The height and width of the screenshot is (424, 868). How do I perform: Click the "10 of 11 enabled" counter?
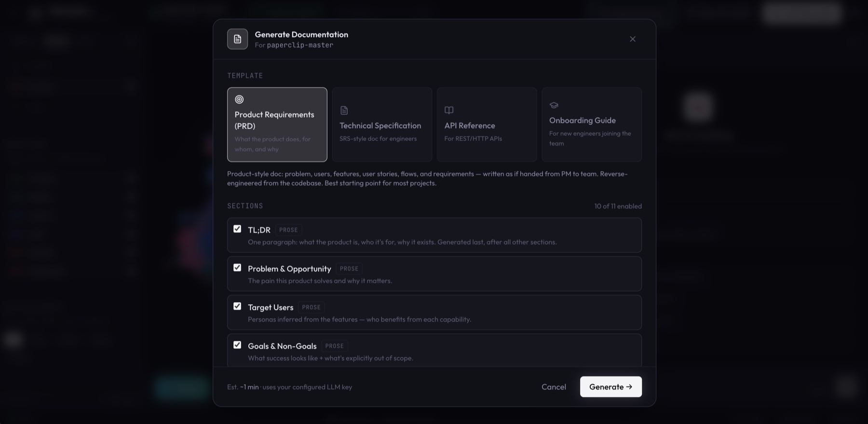click(x=618, y=206)
